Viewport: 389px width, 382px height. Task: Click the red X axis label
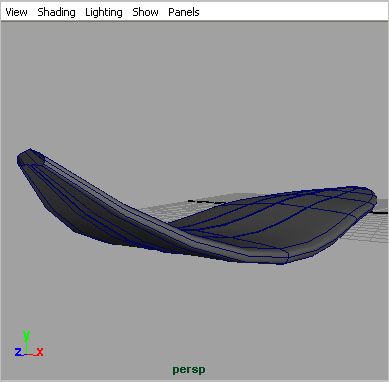click(x=40, y=352)
